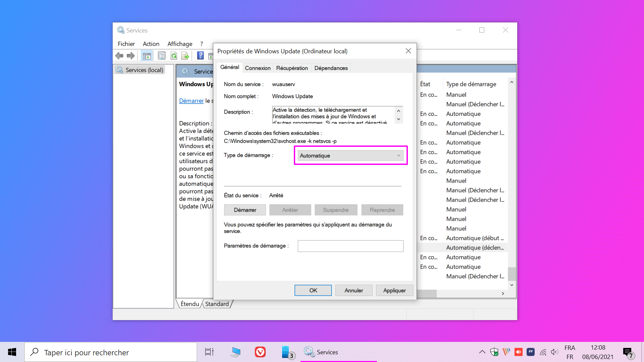Screen dimensions: 644x362
Task: Click the services list scroll-up arrow
Action: tap(512, 82)
